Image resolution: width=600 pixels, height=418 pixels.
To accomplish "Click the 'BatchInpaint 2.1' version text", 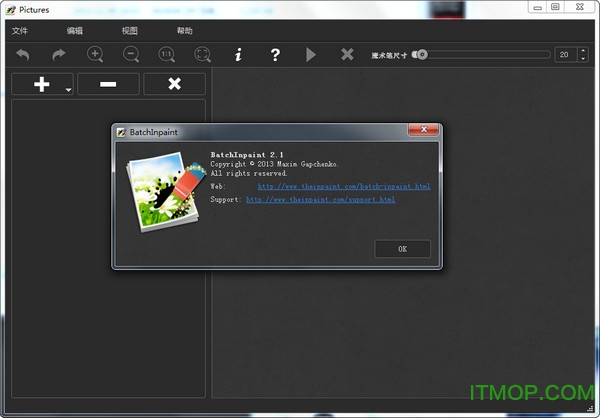I will (x=247, y=155).
